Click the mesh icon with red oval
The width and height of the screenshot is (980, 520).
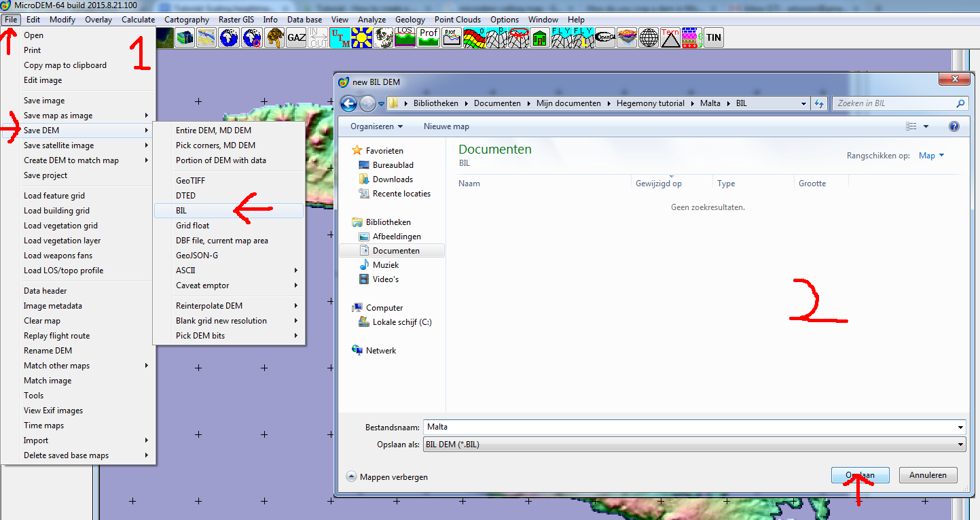tap(518, 37)
